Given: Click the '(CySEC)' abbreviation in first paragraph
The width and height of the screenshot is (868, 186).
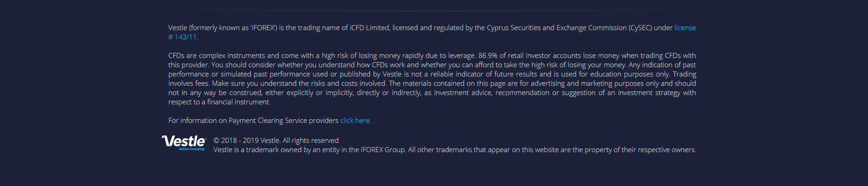Looking at the screenshot, I should point(640,28).
